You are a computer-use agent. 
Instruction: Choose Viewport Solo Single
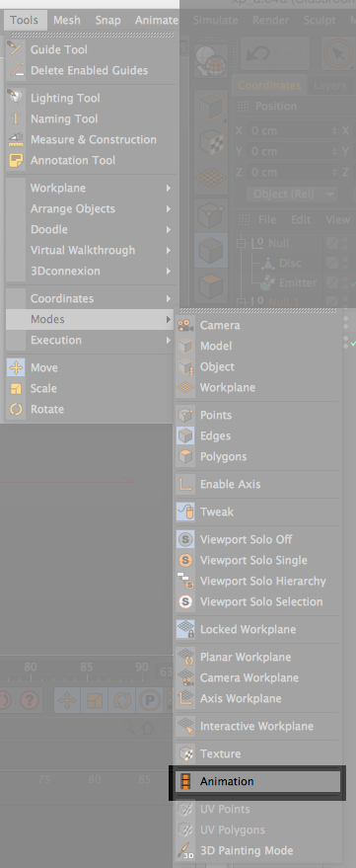pos(257,560)
